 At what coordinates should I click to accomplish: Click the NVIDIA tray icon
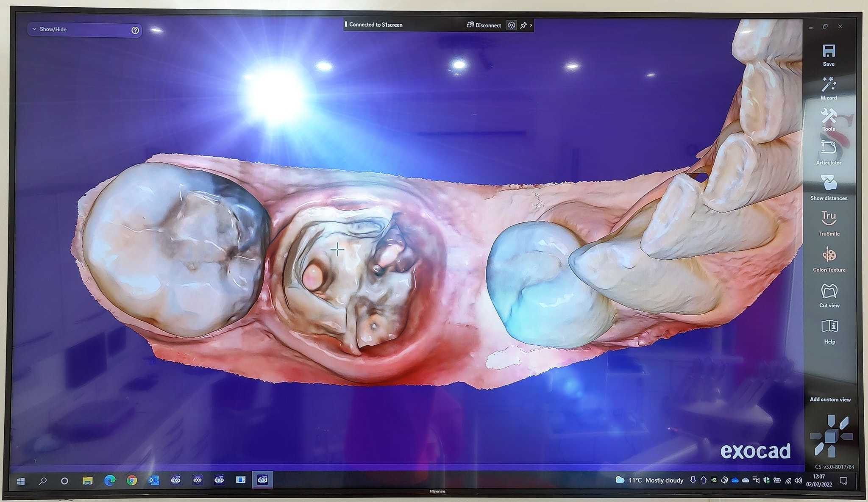tap(714, 480)
